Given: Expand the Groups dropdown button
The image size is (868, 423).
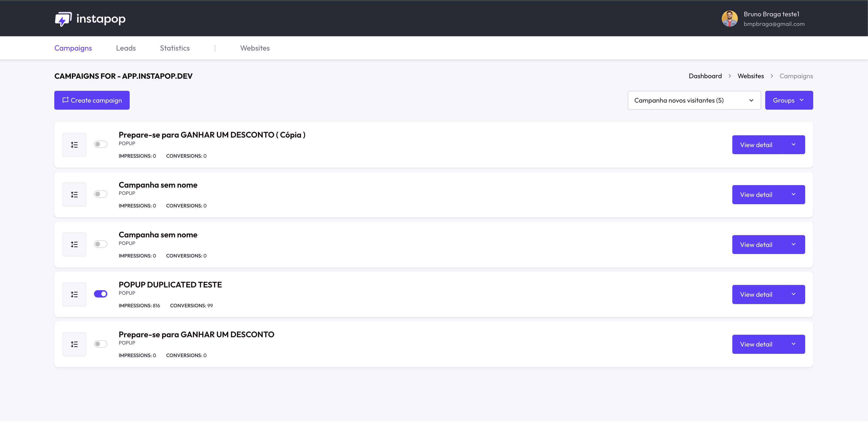Looking at the screenshot, I should pos(789,101).
